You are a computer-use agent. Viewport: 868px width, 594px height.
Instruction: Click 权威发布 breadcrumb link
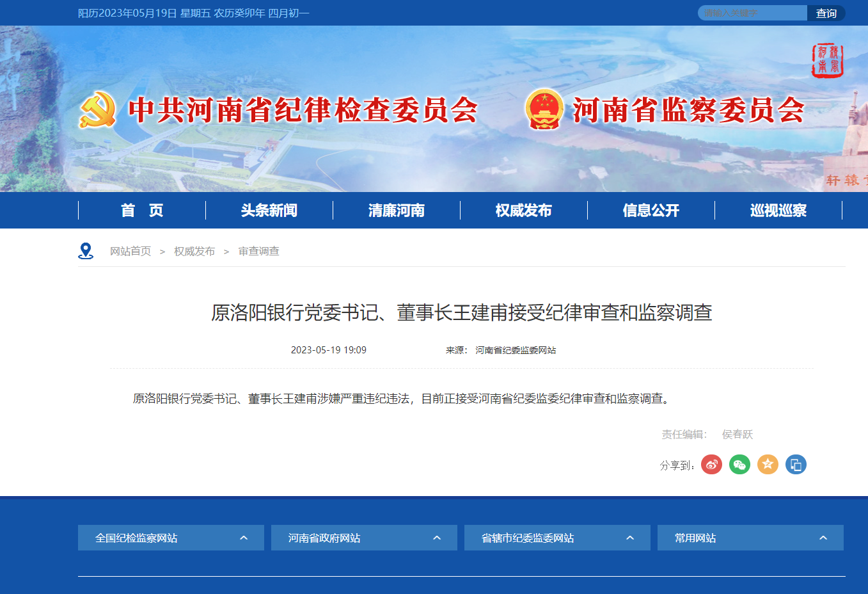pyautogui.click(x=194, y=252)
